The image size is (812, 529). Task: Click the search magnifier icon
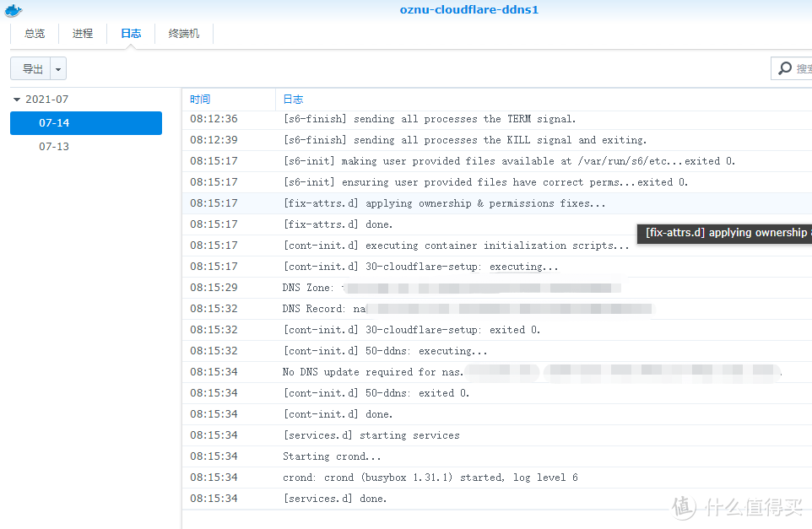click(785, 68)
